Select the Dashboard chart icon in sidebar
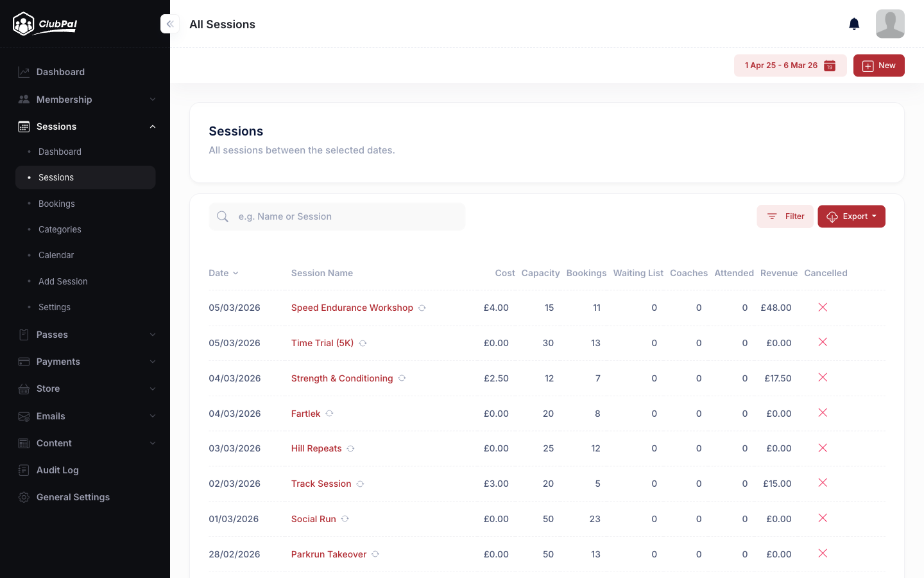The width and height of the screenshot is (924, 578). tap(24, 72)
